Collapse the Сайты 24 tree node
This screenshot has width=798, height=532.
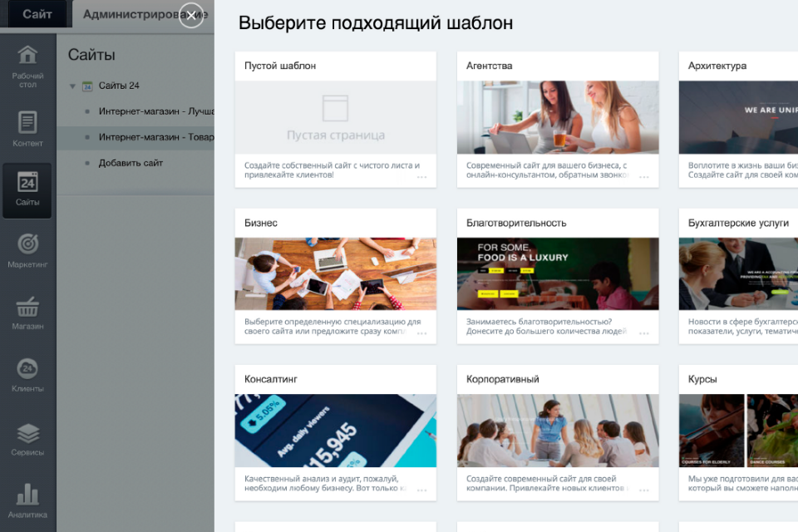[x=73, y=86]
